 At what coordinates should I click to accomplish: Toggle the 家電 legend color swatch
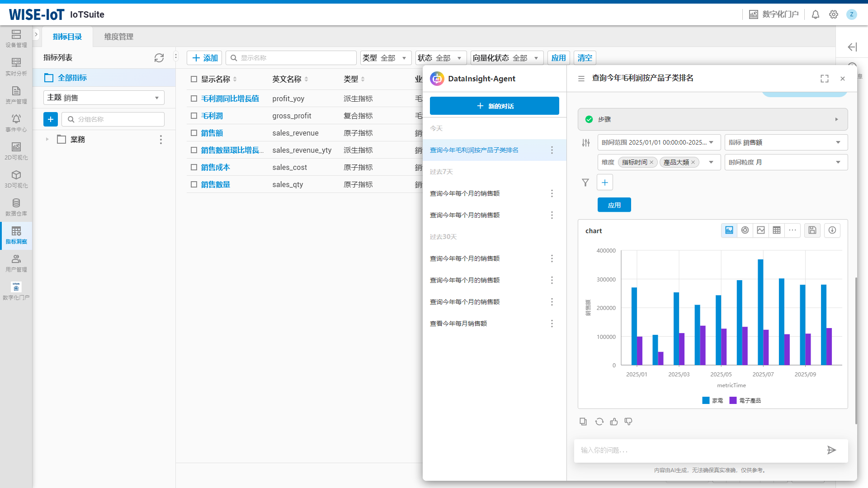(706, 400)
